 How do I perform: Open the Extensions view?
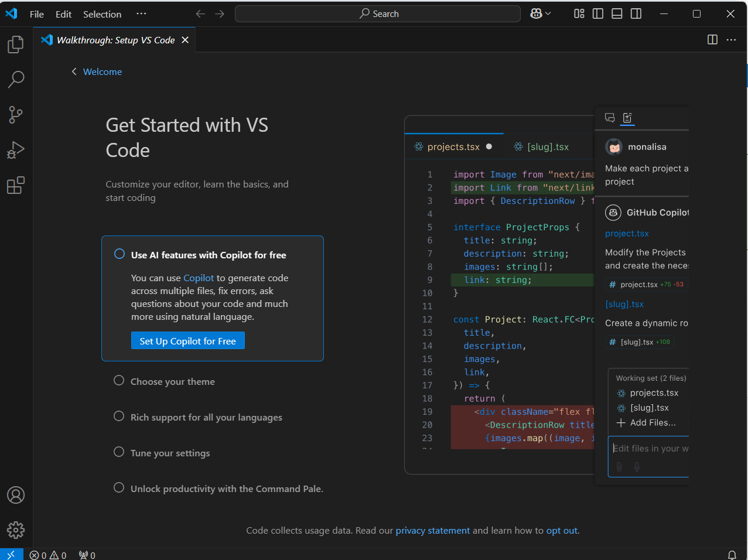[x=16, y=185]
